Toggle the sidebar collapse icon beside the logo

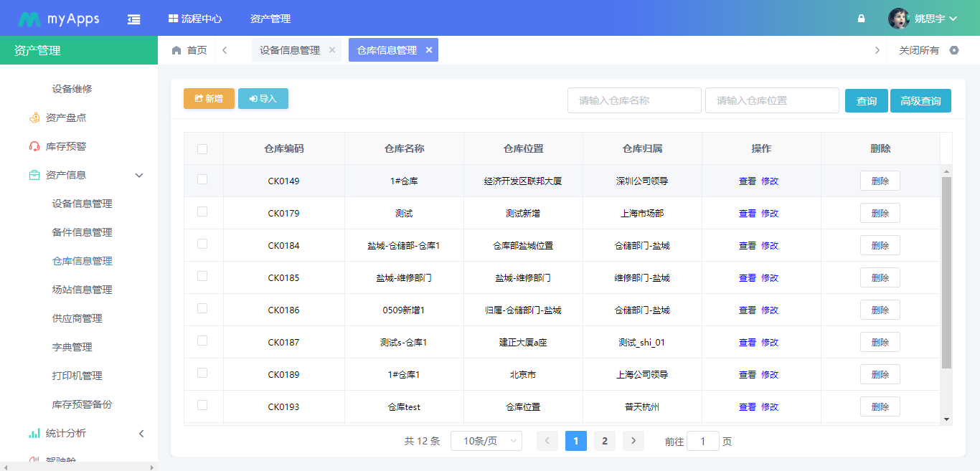pos(133,17)
